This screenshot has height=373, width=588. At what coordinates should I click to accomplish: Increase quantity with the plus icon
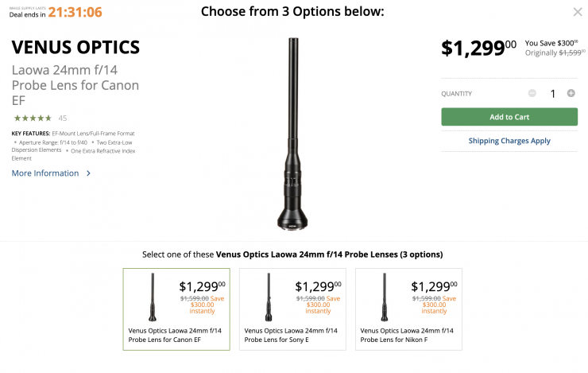click(x=571, y=93)
